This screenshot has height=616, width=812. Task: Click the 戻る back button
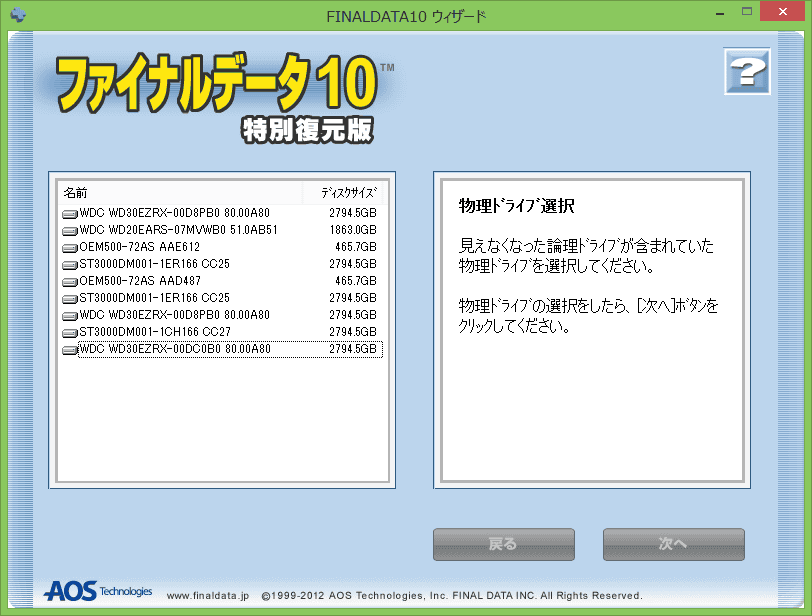coord(503,544)
